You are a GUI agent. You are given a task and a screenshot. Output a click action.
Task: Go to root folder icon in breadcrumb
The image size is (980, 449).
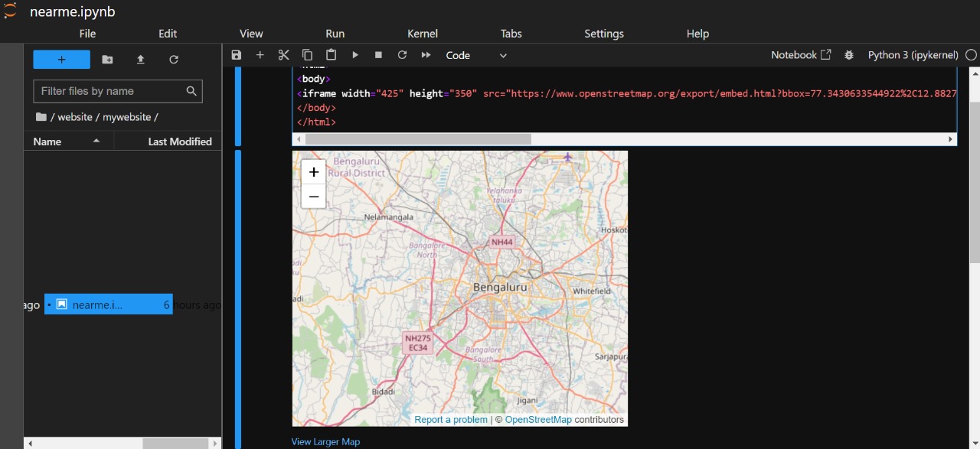41,117
